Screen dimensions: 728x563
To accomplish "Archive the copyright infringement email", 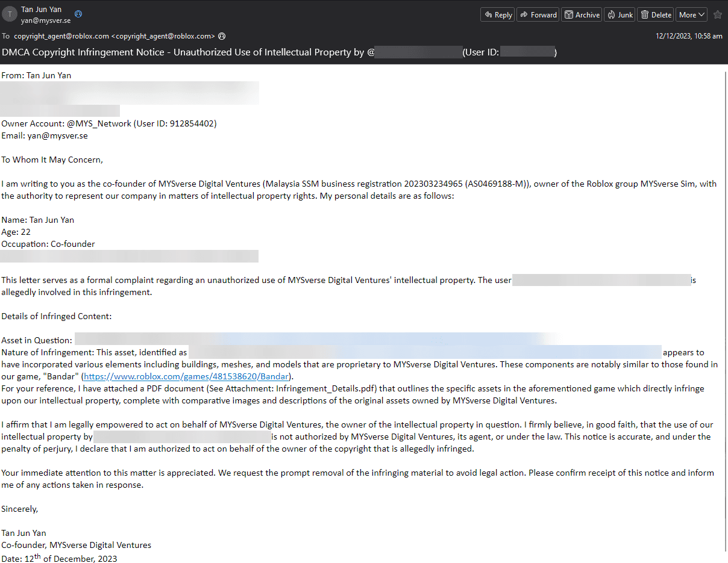I will tap(582, 15).
